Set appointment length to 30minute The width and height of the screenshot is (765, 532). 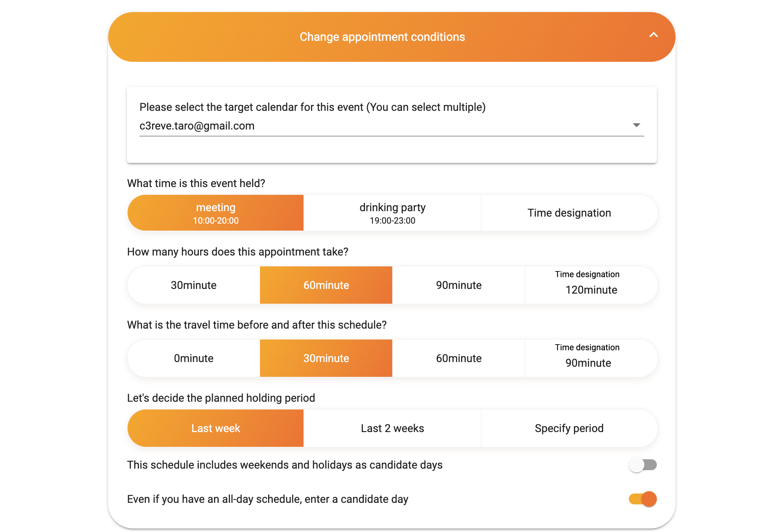tap(194, 285)
